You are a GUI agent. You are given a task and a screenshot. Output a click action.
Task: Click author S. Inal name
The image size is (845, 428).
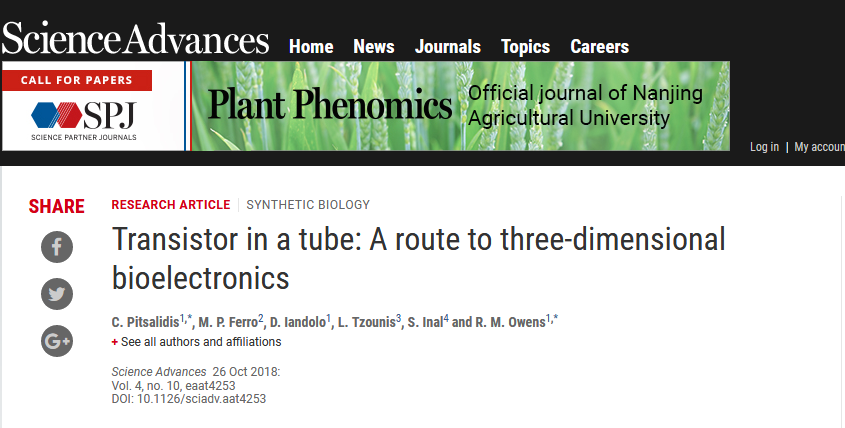[425, 322]
